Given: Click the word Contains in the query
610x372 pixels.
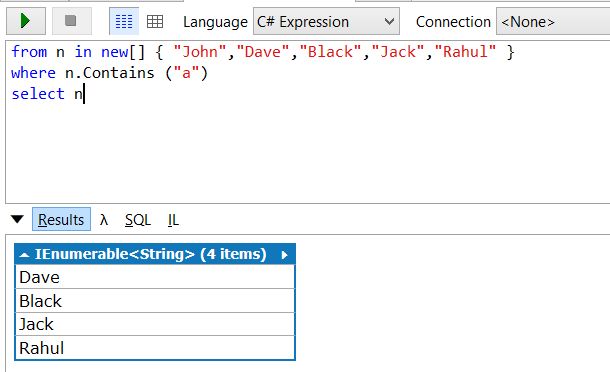Looking at the screenshot, I should tap(119, 73).
